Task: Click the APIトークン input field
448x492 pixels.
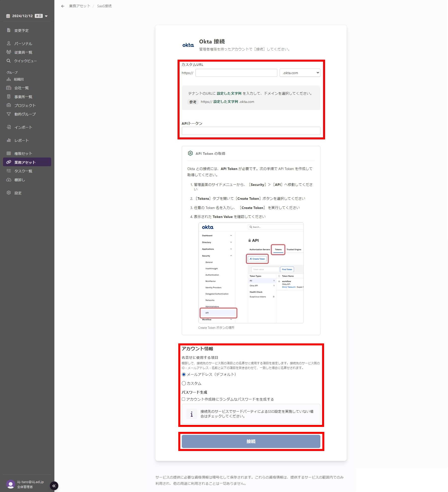Action: pos(251,131)
